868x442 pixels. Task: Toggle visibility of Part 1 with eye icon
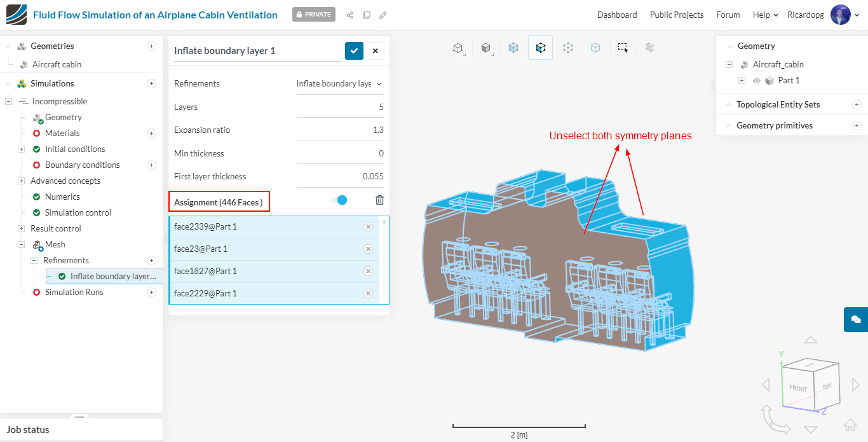757,81
